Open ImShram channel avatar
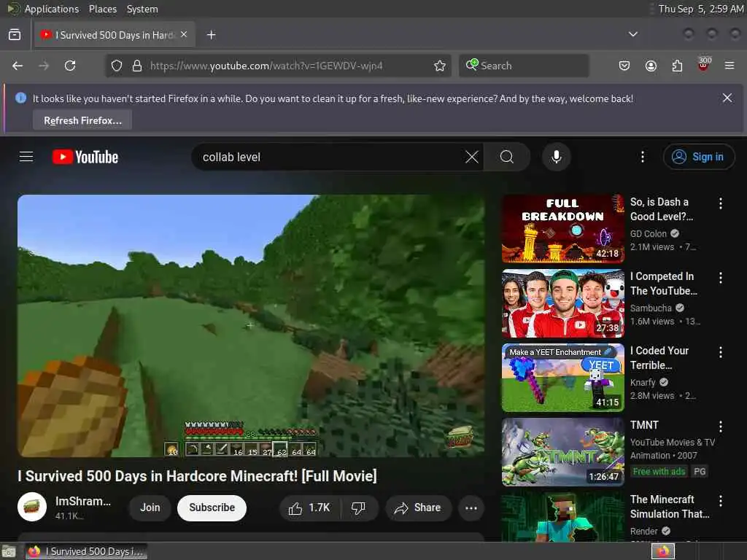Image resolution: width=747 pixels, height=560 pixels. coord(32,507)
